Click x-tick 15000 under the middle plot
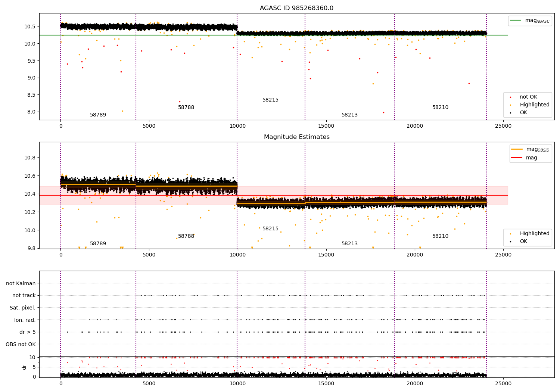 (x=326, y=255)
